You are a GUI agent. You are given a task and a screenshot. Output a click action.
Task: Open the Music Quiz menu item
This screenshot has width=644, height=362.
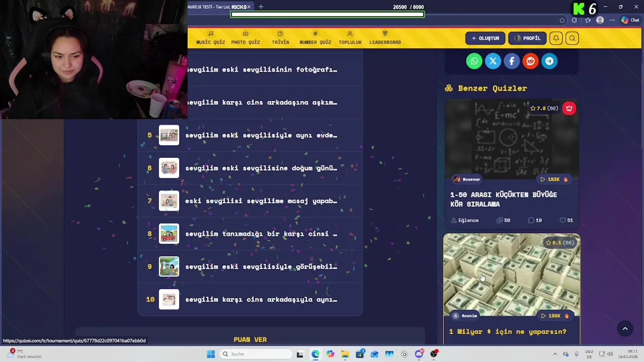210,38
